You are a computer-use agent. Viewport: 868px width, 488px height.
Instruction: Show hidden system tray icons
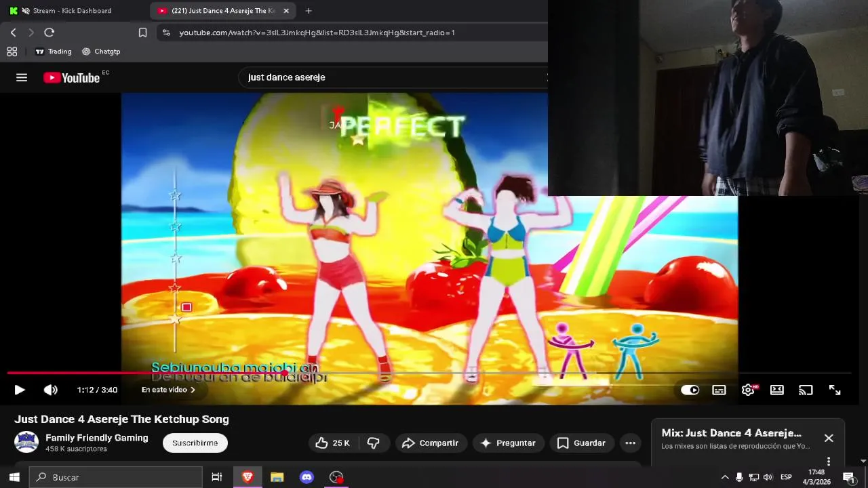[x=725, y=477]
